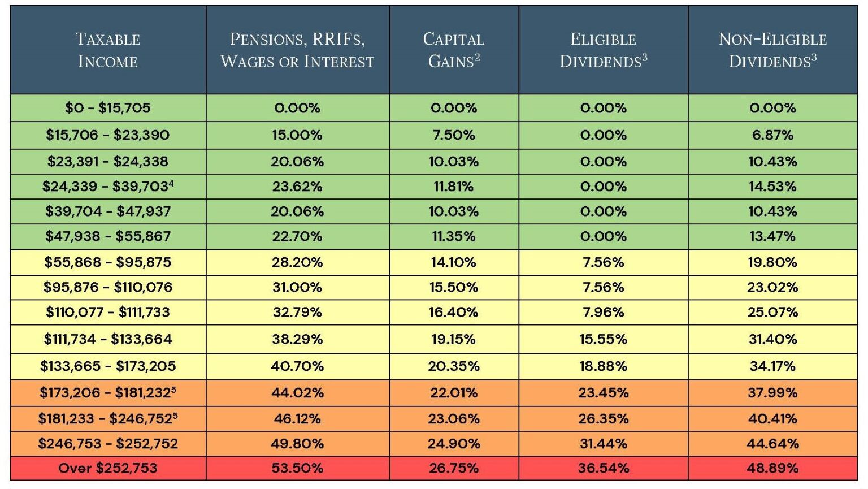Image resolution: width=868 pixels, height=489 pixels.
Task: Click the 31.40% non-eligible dividends cell
Action: coord(772,339)
